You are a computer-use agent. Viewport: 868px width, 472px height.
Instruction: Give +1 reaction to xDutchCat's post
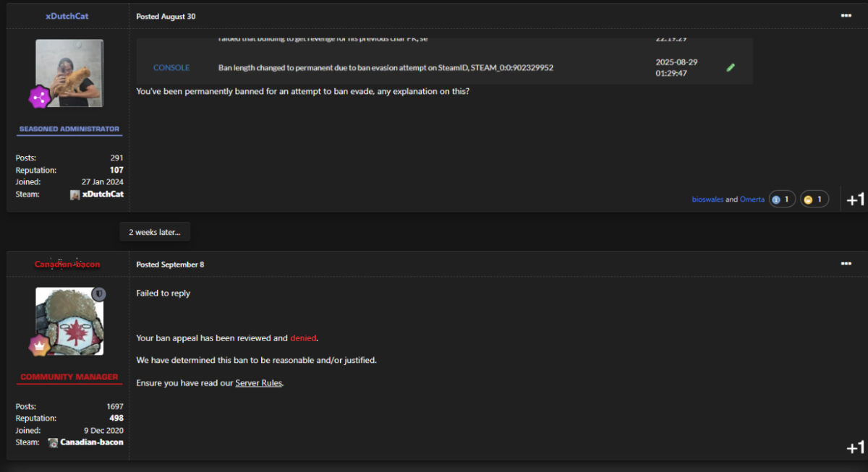[855, 199]
